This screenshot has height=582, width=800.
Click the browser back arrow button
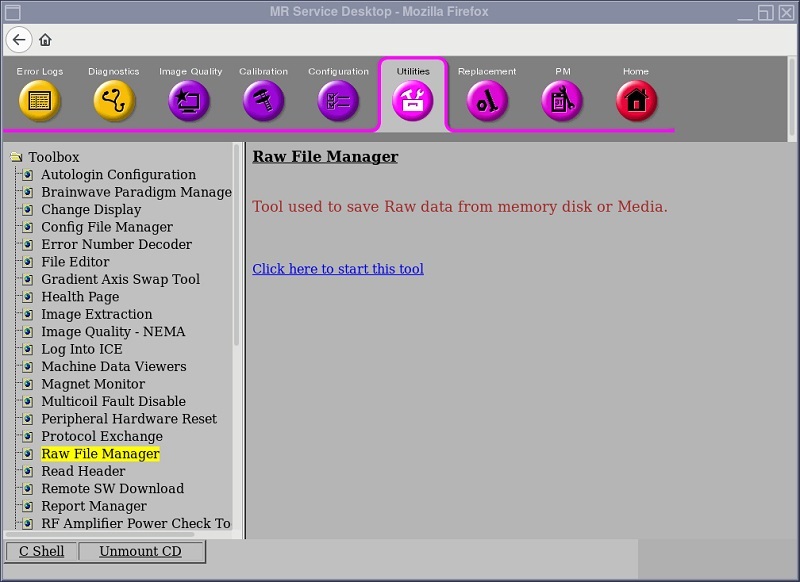(x=19, y=40)
